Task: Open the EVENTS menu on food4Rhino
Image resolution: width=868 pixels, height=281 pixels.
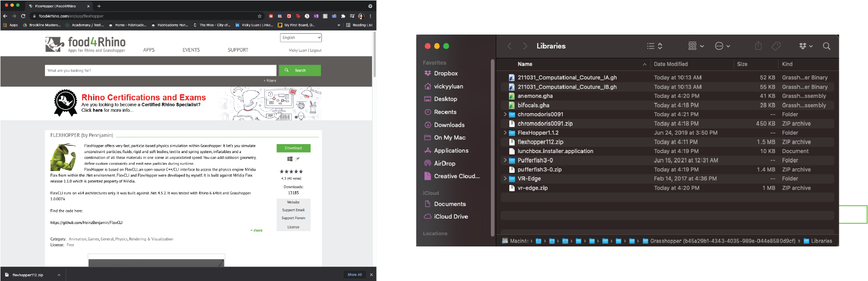Action: click(191, 50)
